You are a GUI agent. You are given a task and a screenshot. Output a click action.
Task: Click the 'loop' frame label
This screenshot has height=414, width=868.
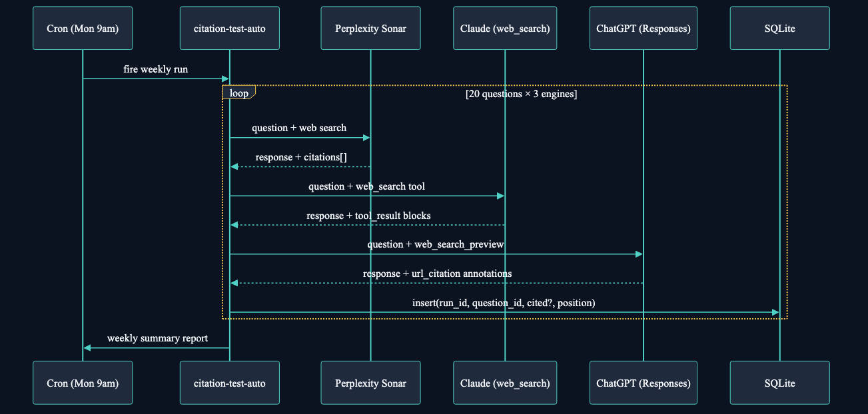[238, 93]
